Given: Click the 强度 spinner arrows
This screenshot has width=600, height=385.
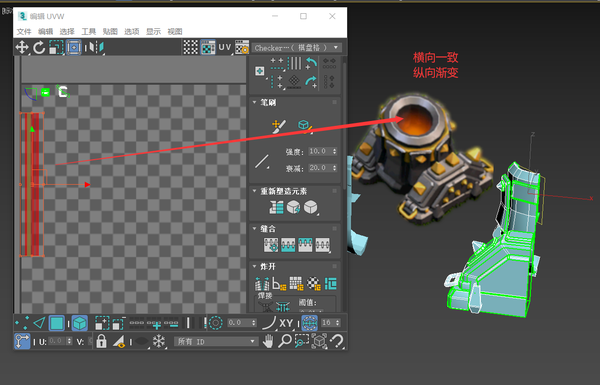Looking at the screenshot, I should (334, 152).
